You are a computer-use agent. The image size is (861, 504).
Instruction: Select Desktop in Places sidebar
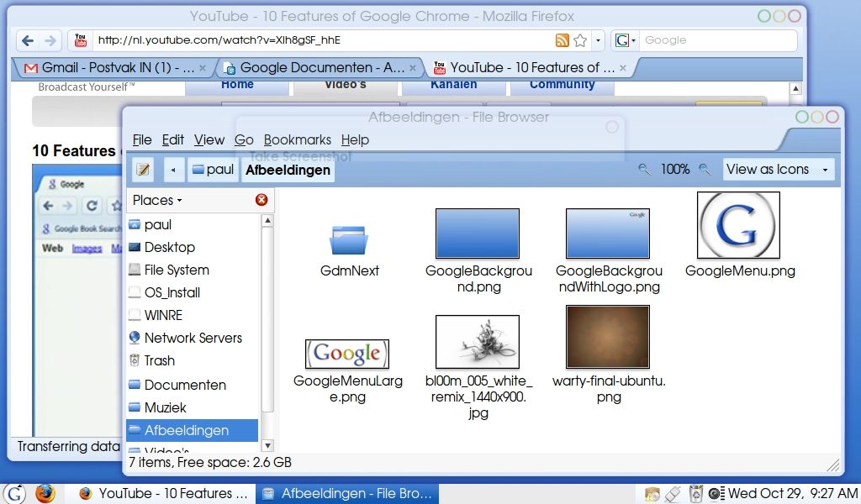193,247
